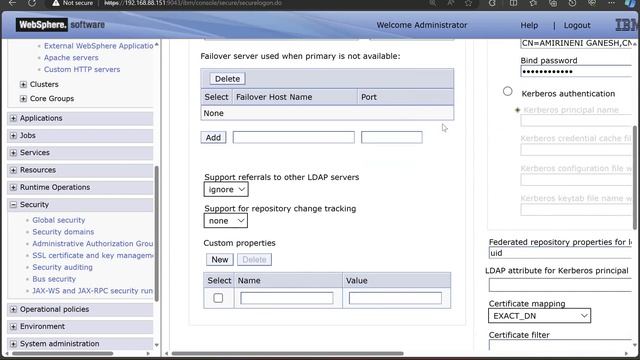This screenshot has height=360, width=640.
Task: Click the navigation tree vertical scrollbar
Action: tap(157, 233)
